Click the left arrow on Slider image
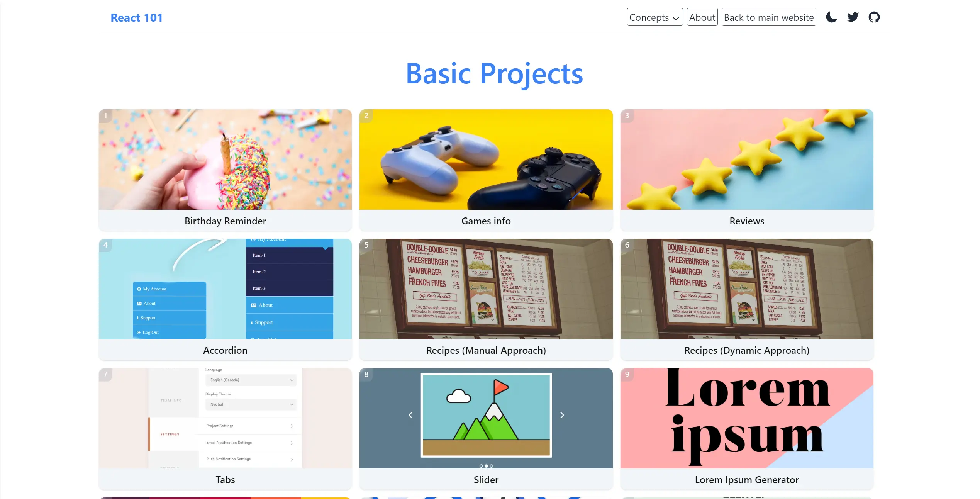The width and height of the screenshot is (980, 499). (x=410, y=415)
